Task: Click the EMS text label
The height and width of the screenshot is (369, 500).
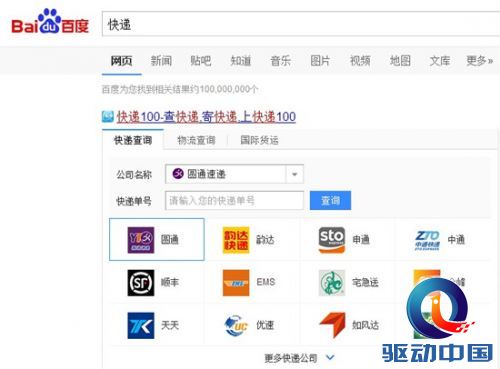Action: click(266, 282)
